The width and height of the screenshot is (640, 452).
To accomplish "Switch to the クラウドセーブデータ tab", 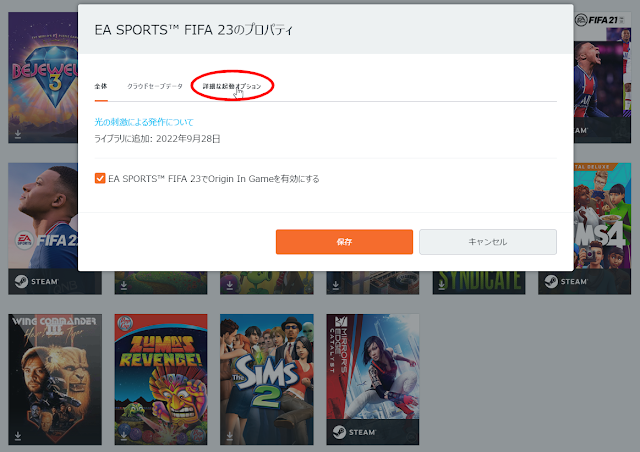I will pos(155,86).
